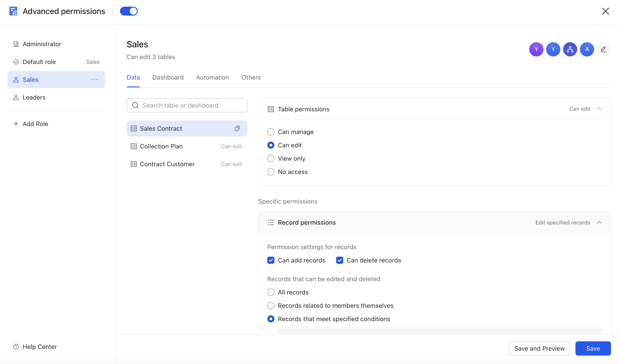This screenshot has height=364, width=619.
Task: Click the Advanced permissions app icon
Action: tap(13, 11)
